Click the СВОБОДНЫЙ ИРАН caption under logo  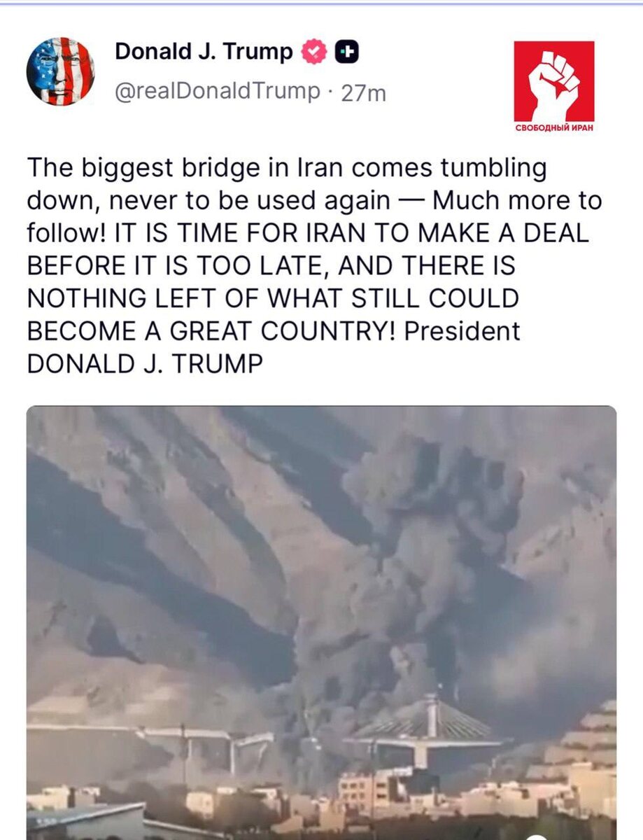[x=554, y=128]
